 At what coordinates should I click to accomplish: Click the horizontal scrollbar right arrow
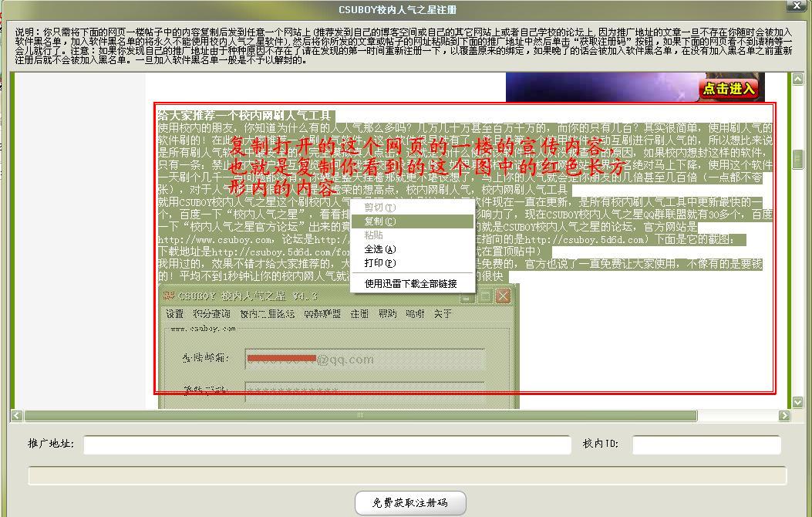point(784,416)
